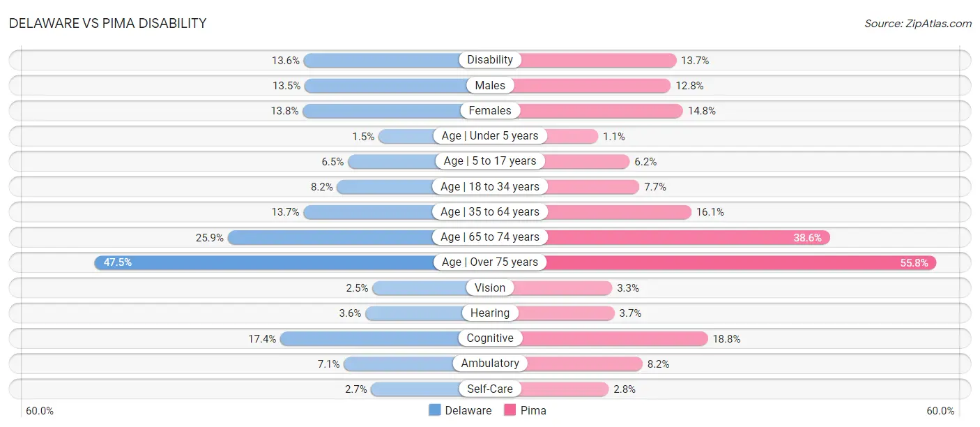The image size is (980, 427).
Task: Click the Delaware blue legend swatch
Action: 434,410
